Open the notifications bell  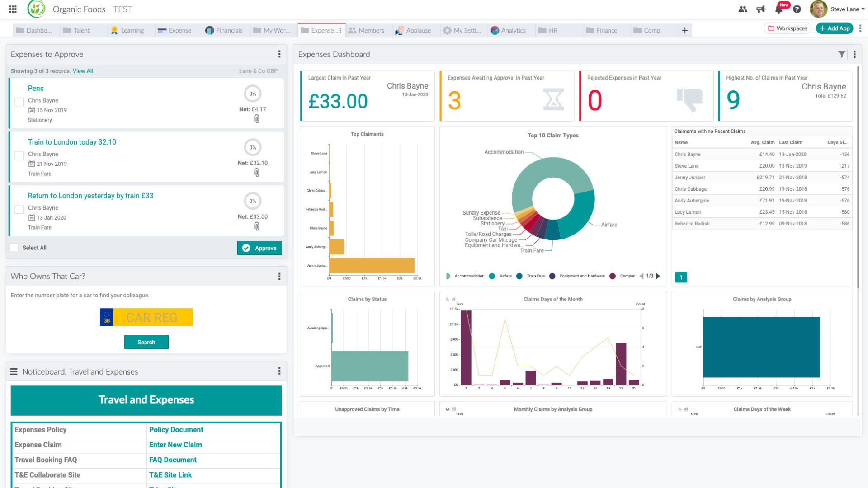pyautogui.click(x=779, y=9)
